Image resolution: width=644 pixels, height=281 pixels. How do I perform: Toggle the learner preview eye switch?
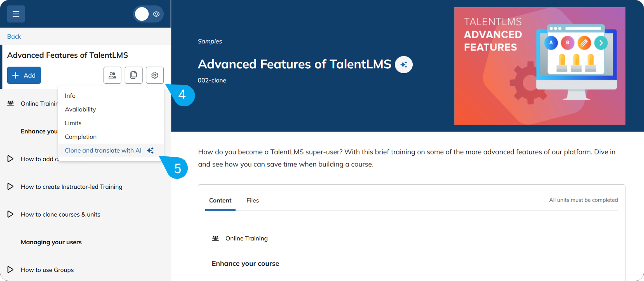(148, 14)
